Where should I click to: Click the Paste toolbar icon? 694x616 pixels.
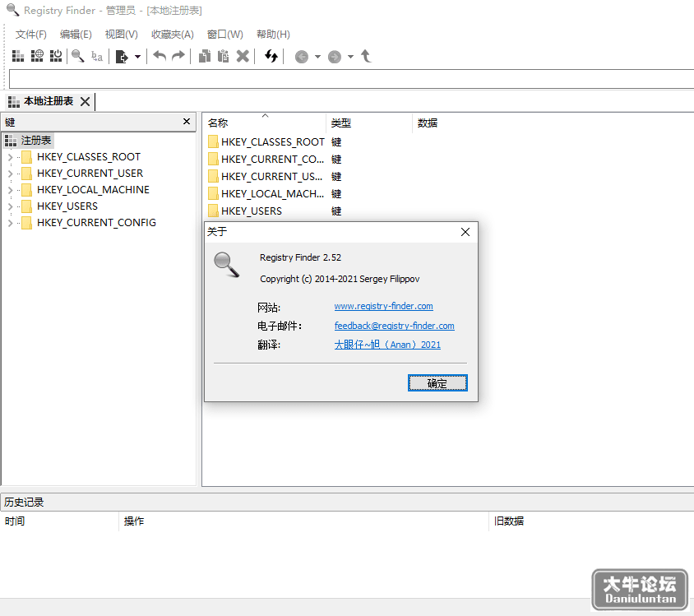click(x=224, y=56)
